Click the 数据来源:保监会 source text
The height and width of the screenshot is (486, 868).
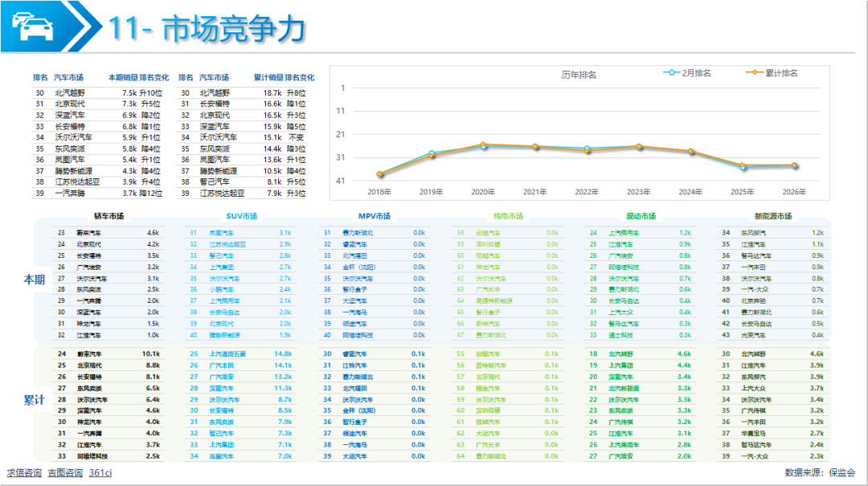click(x=820, y=472)
